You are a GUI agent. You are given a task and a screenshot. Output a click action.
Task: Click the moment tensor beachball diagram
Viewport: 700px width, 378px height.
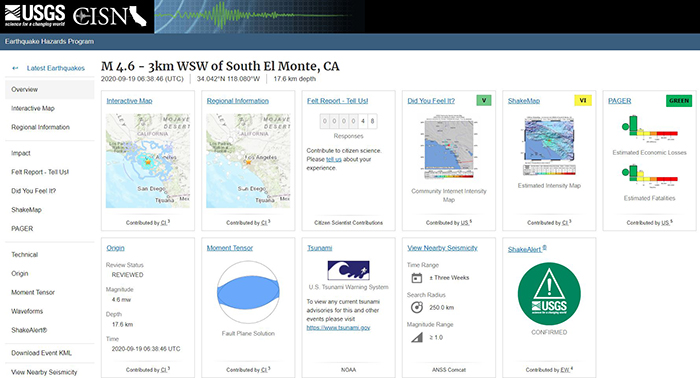point(248,292)
